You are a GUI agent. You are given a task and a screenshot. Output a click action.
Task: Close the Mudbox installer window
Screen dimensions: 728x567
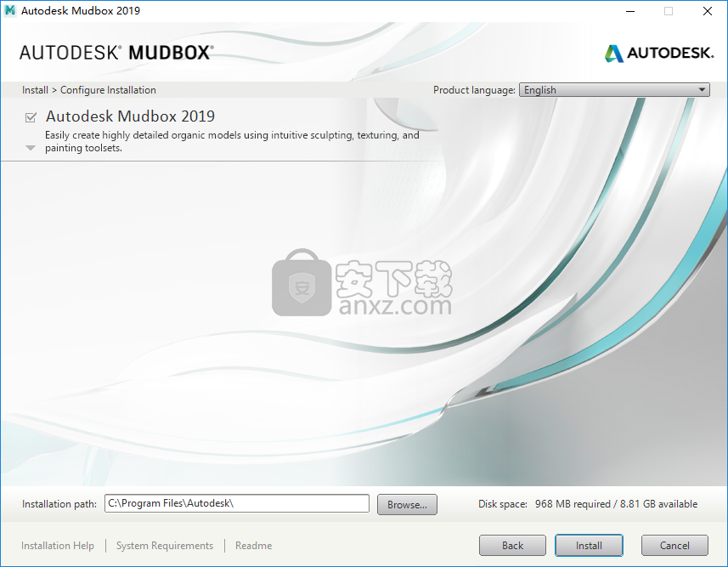click(707, 11)
